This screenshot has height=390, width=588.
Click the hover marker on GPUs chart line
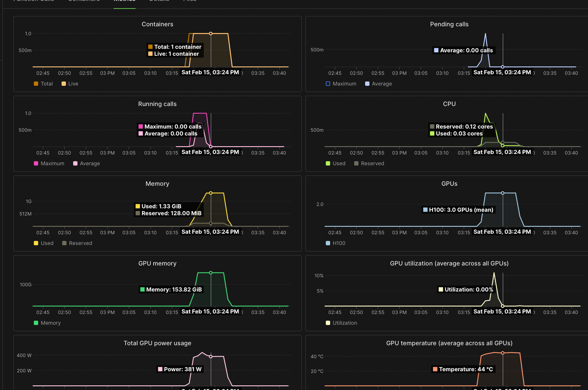click(x=503, y=193)
